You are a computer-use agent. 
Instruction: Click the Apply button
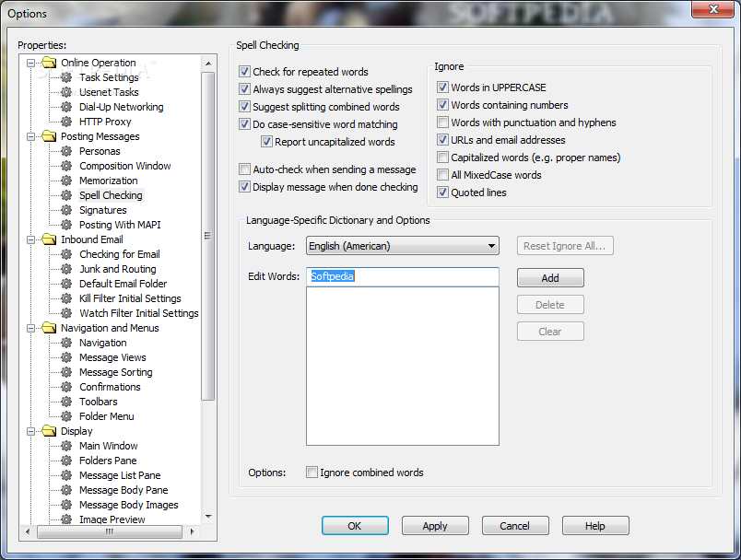click(435, 526)
